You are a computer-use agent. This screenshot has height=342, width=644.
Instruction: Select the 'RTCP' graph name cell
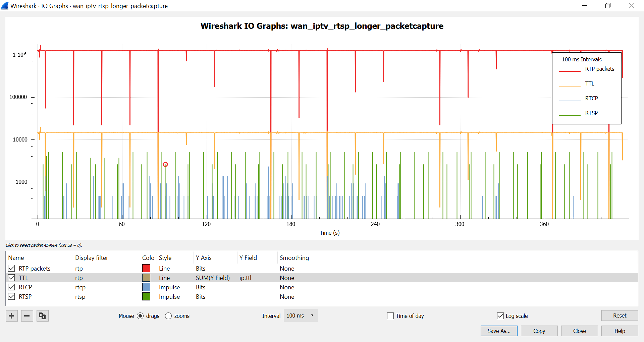click(25, 287)
